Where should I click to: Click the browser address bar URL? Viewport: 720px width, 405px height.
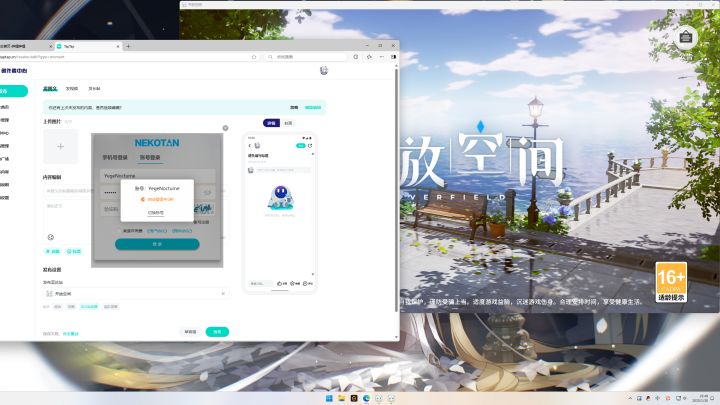[32, 57]
